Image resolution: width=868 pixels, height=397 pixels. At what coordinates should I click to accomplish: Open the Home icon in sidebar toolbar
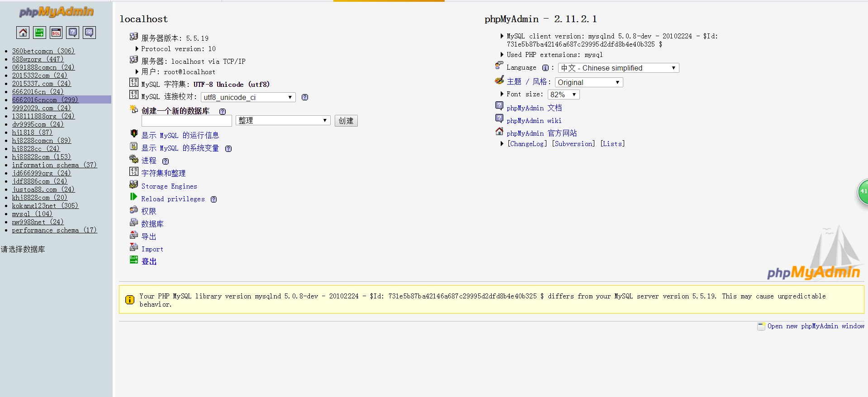(x=23, y=33)
